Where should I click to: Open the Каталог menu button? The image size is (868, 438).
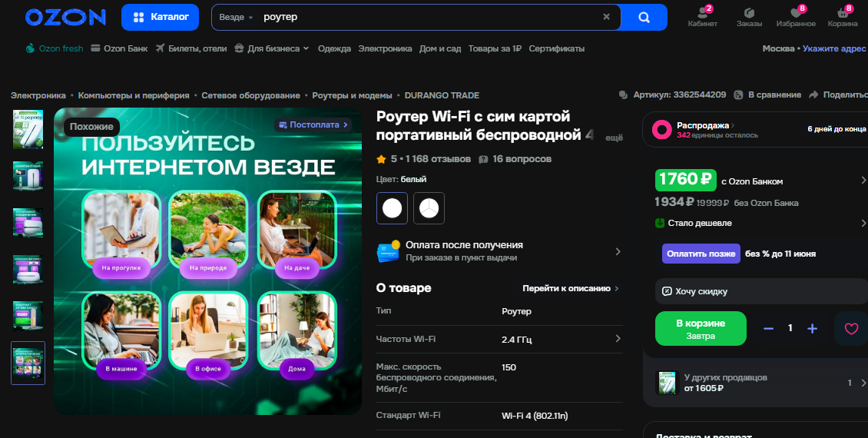click(x=160, y=17)
